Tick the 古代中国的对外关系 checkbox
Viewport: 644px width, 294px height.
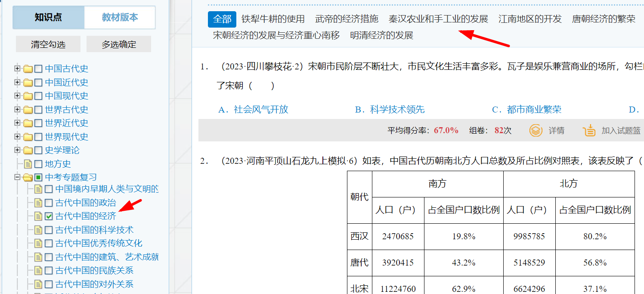[49, 284]
